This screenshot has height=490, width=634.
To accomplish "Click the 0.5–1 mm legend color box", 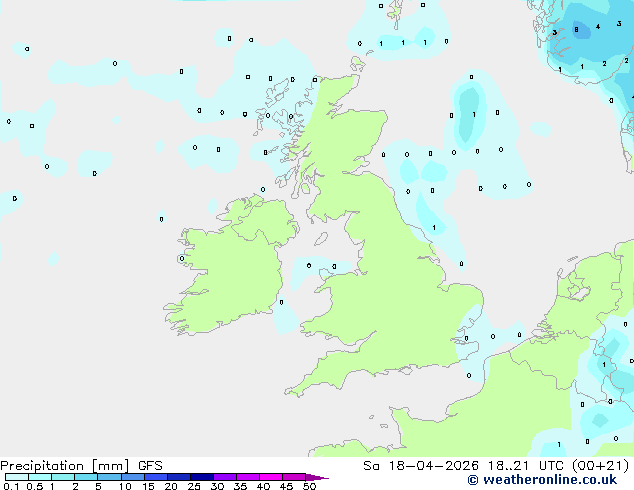I will point(40,477).
